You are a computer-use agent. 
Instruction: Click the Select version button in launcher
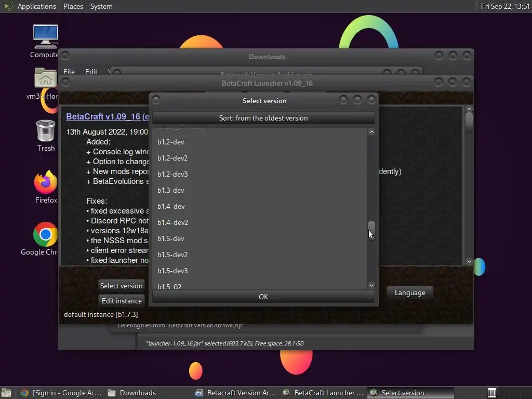pos(121,286)
